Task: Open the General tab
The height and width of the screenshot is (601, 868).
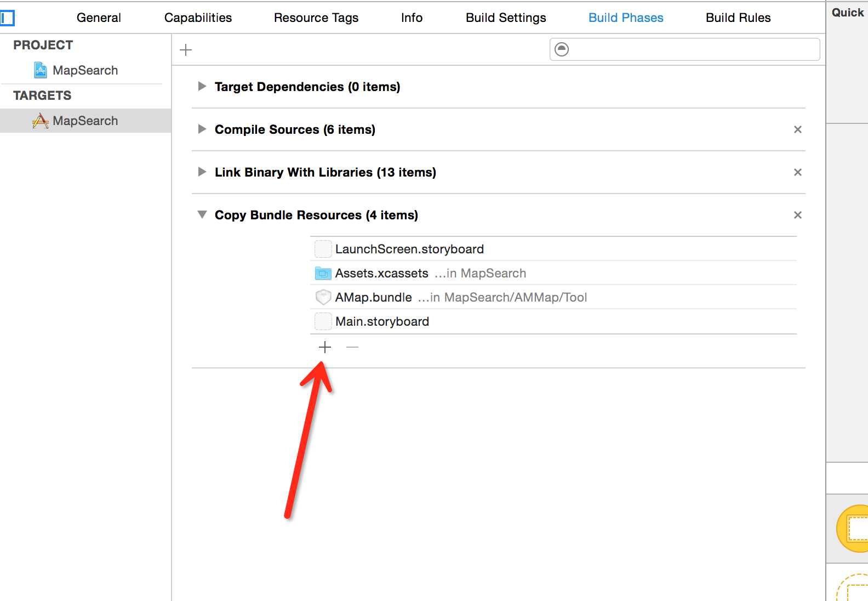Action: 99,18
